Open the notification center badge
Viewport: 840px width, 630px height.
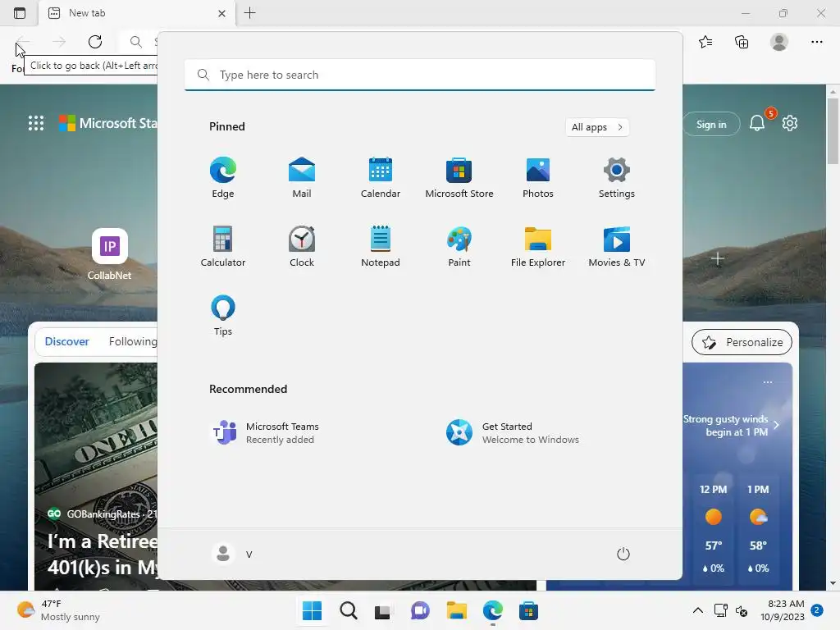[x=817, y=610]
